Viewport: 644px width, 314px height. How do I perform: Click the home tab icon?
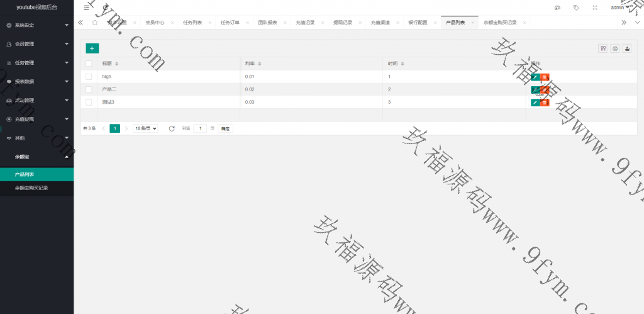(x=95, y=22)
